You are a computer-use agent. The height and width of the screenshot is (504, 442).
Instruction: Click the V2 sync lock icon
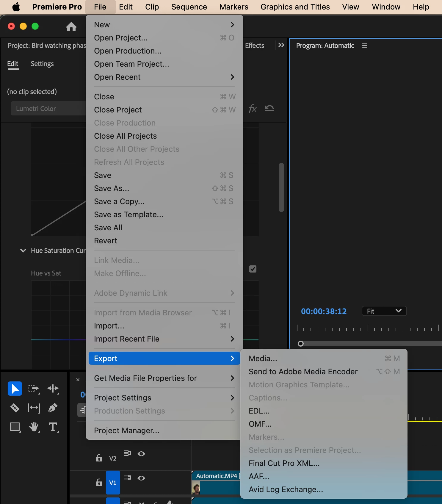127,453
